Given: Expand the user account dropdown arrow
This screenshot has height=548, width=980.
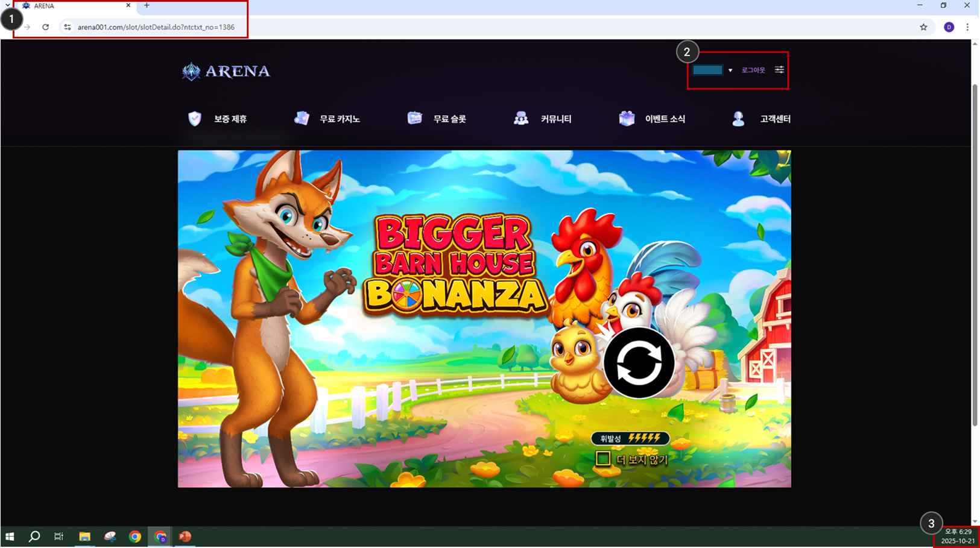Looking at the screenshot, I should (730, 71).
